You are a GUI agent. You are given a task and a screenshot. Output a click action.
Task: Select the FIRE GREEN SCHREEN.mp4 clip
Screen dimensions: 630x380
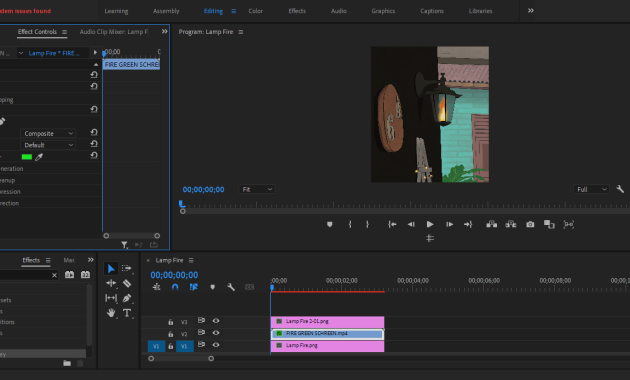[x=327, y=333]
